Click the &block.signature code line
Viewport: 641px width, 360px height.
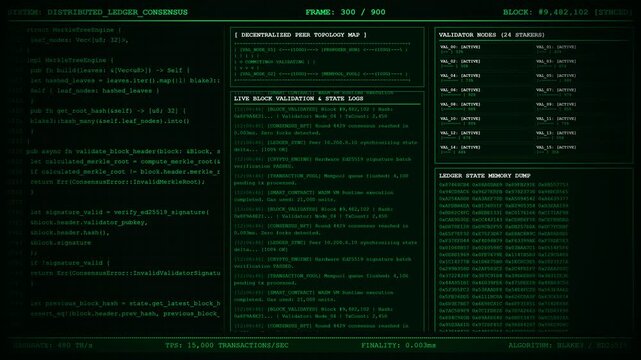[61, 243]
